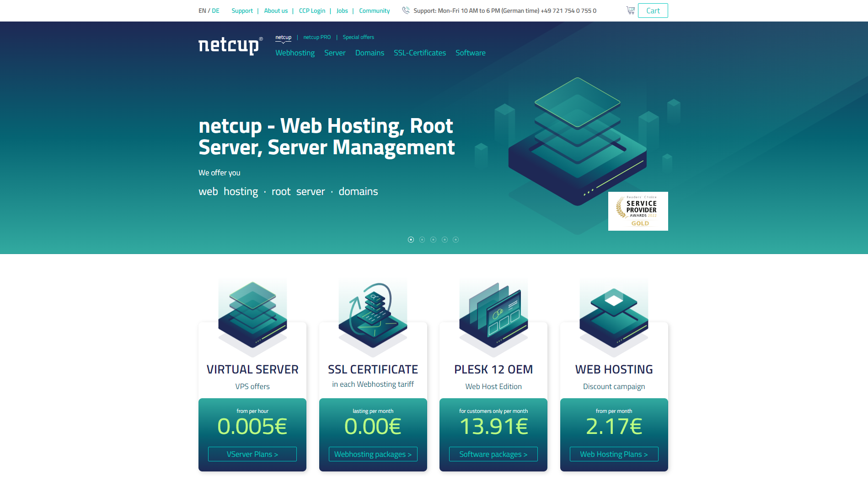Image resolution: width=868 pixels, height=498 pixels.
Task: Click the VIRTUAL SERVER card title
Action: pyautogui.click(x=252, y=369)
